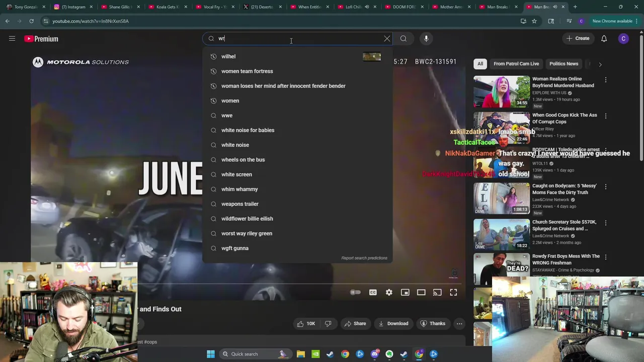
Task: Click the 'white noise' suggestion
Action: [297, 145]
